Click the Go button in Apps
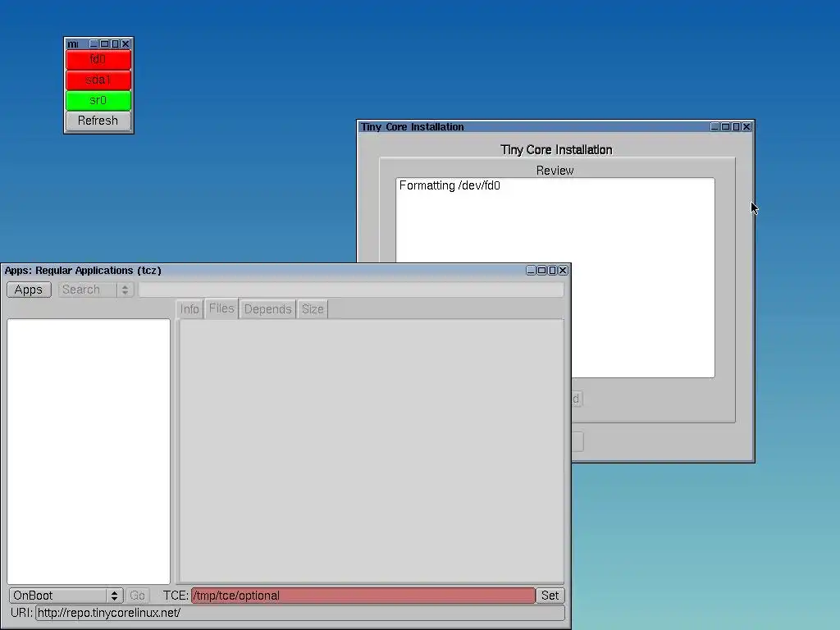Image resolution: width=840 pixels, height=630 pixels. [x=137, y=596]
